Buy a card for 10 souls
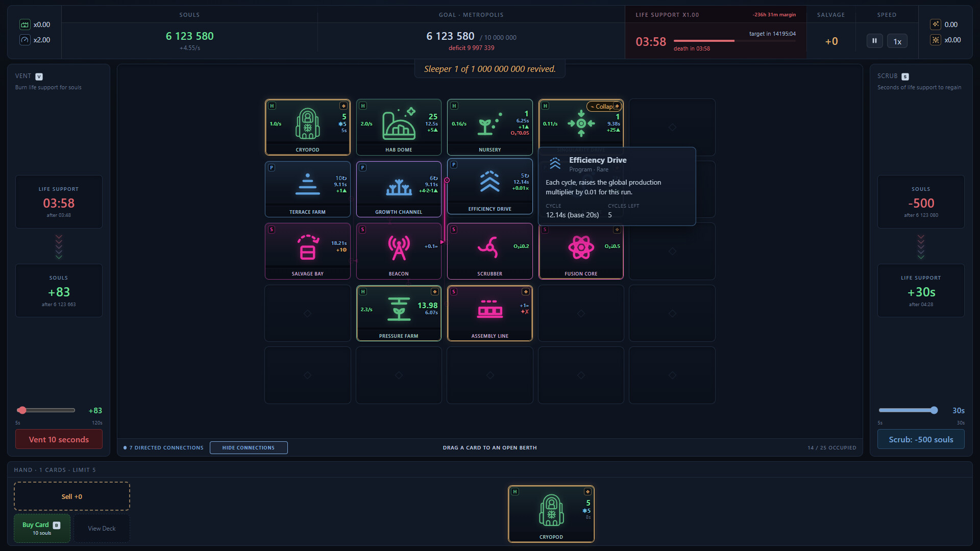 click(x=42, y=528)
